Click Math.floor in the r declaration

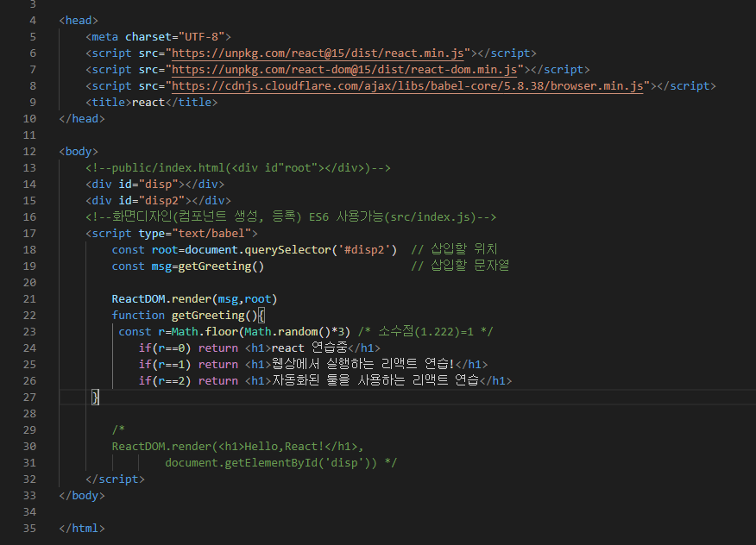click(x=205, y=331)
